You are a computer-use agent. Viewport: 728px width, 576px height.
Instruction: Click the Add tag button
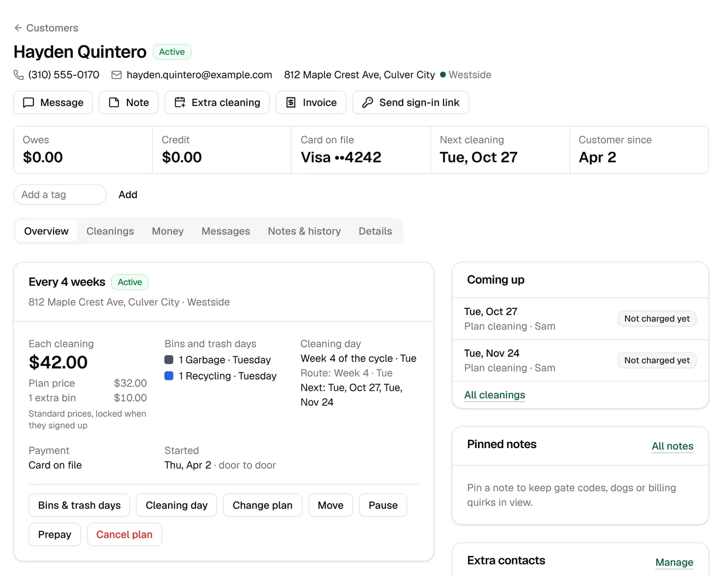pos(128,194)
